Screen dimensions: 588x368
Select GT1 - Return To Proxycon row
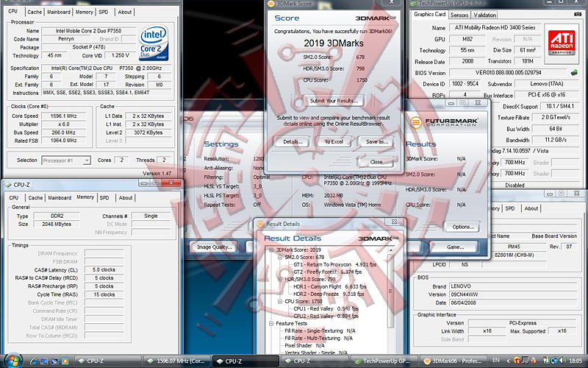(335, 265)
